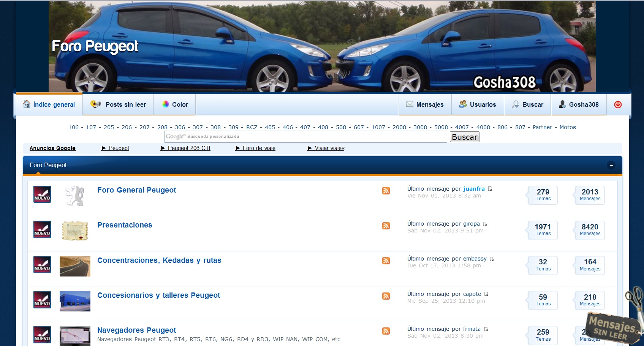View latest post icon next to giropa
644x346 pixels.
[485, 224]
